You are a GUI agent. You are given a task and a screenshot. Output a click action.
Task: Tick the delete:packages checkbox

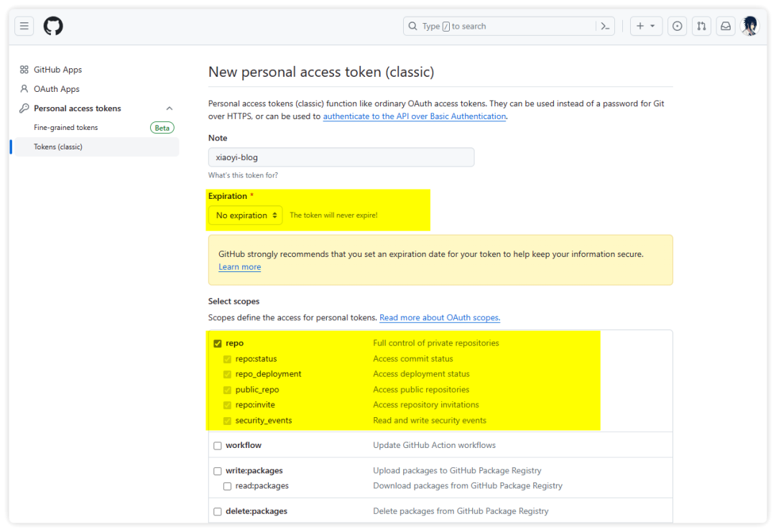218,512
